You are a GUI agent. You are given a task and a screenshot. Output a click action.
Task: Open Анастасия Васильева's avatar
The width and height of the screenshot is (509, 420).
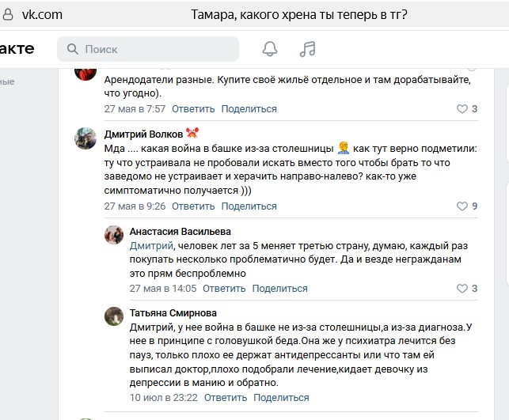(x=114, y=233)
